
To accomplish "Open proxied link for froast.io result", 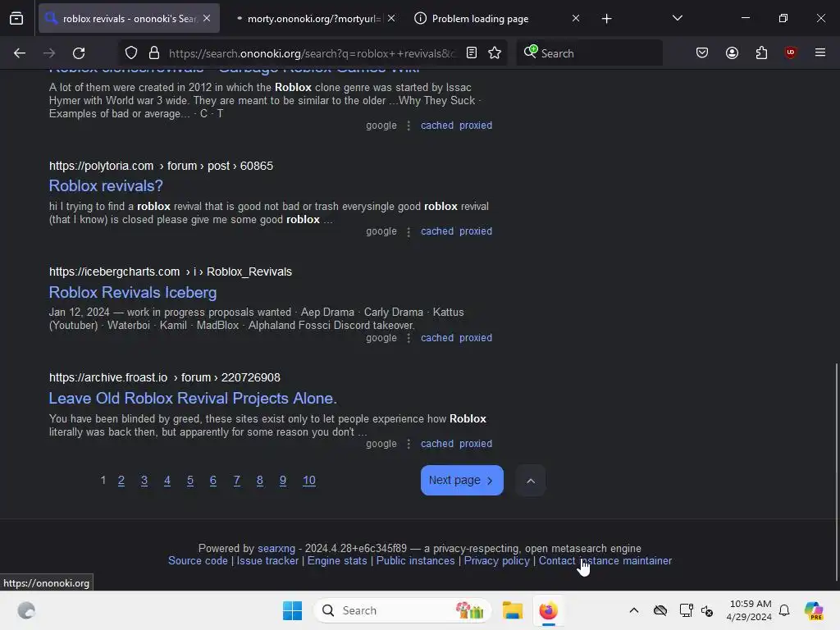I will tap(475, 444).
